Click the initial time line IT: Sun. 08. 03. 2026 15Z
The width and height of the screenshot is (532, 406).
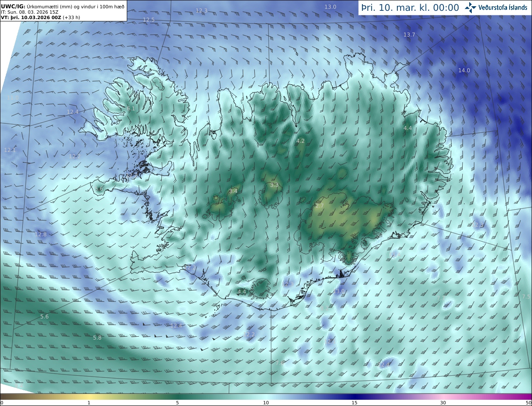pyautogui.click(x=30, y=12)
